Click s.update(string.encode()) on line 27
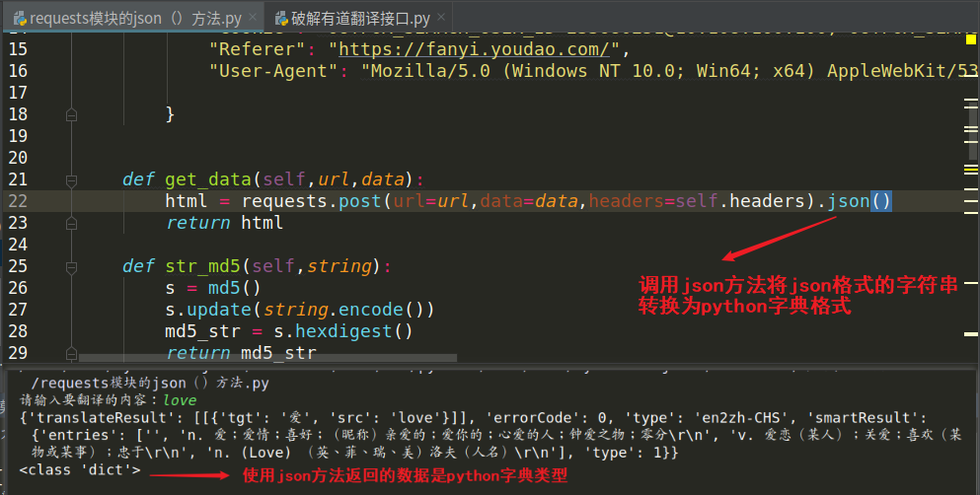 tap(299, 310)
